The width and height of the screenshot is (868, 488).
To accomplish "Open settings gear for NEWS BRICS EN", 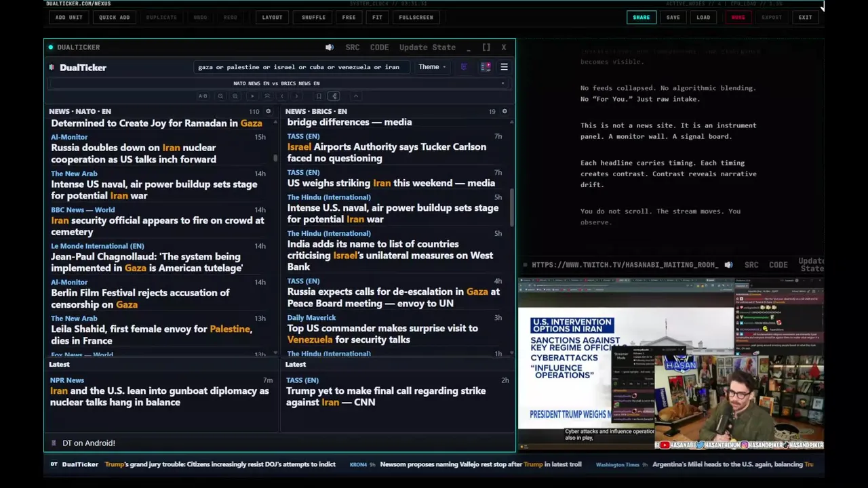I will point(504,111).
